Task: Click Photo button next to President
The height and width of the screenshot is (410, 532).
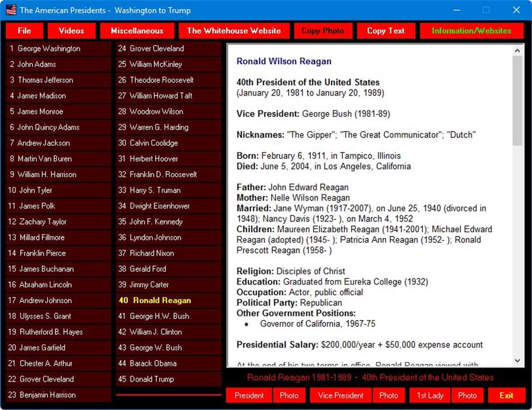Action: [289, 395]
